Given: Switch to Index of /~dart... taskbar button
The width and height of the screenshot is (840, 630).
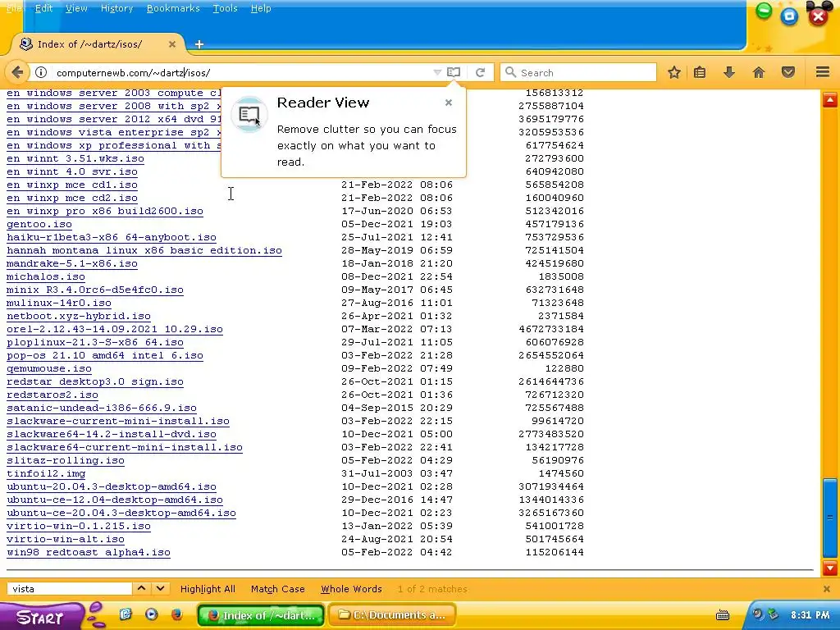Looking at the screenshot, I should (261, 615).
